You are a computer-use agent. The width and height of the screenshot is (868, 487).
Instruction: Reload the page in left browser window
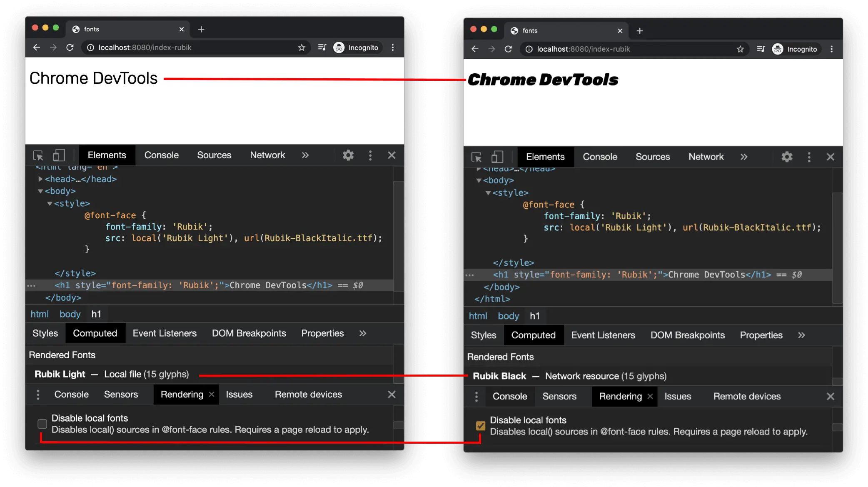[70, 47]
